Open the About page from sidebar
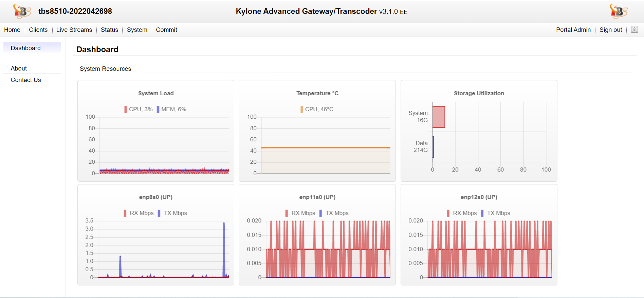 click(x=19, y=68)
